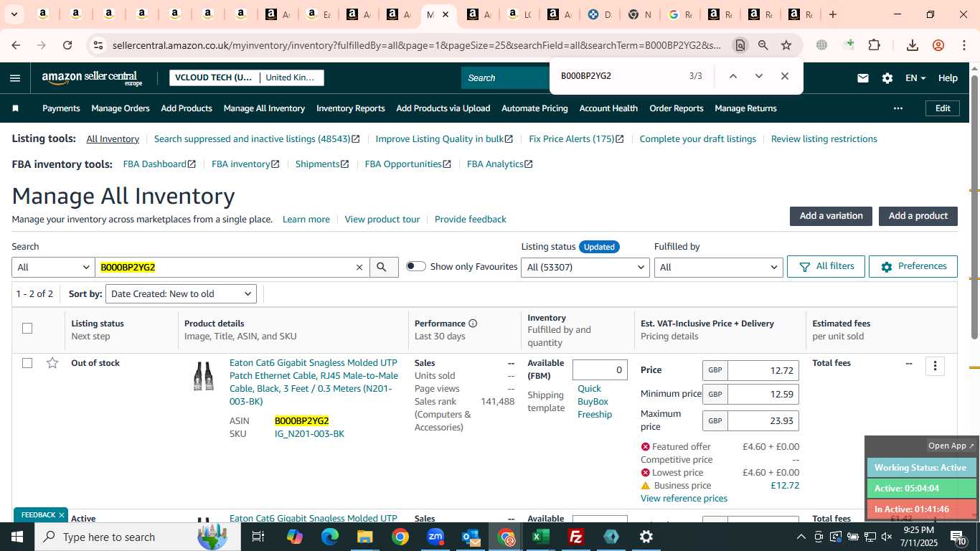This screenshot has width=980, height=551.
Task: Click the Help link in header
Action: pos(948,78)
